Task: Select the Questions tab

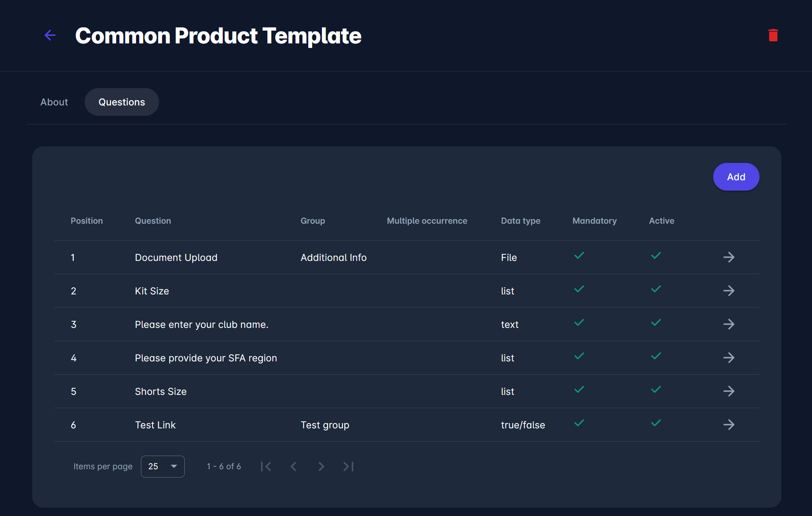Action: [x=121, y=102]
